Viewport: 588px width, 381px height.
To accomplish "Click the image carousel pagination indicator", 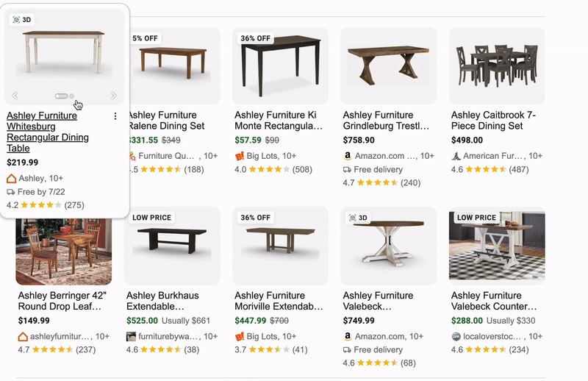I will [x=64, y=96].
